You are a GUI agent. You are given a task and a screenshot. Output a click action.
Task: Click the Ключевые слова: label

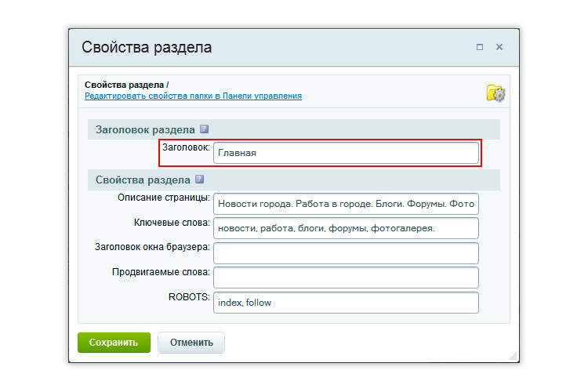coord(172,223)
